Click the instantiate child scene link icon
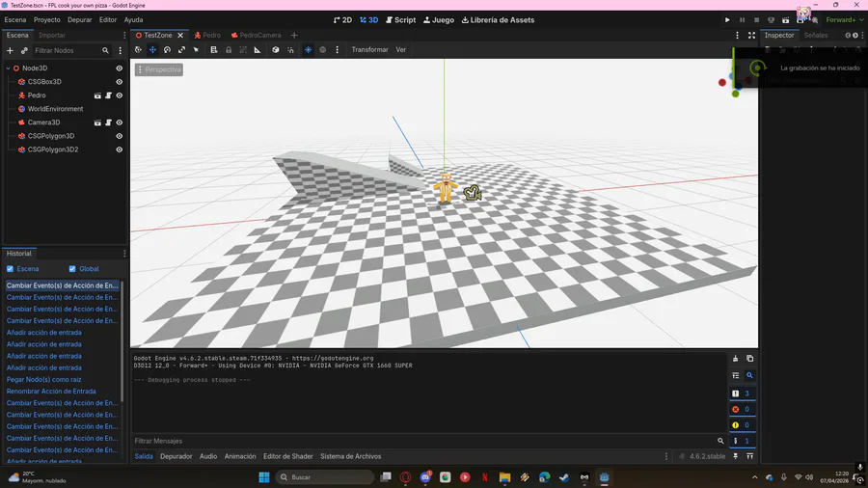 pos(24,50)
